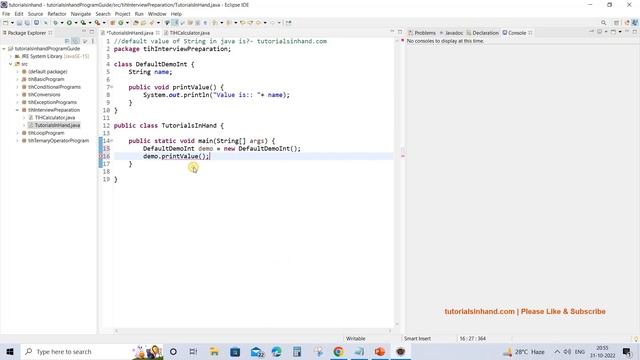This screenshot has width=640, height=360.
Task: Collapse the tutorialsinhandProgramGuide project
Action: pos(4,49)
